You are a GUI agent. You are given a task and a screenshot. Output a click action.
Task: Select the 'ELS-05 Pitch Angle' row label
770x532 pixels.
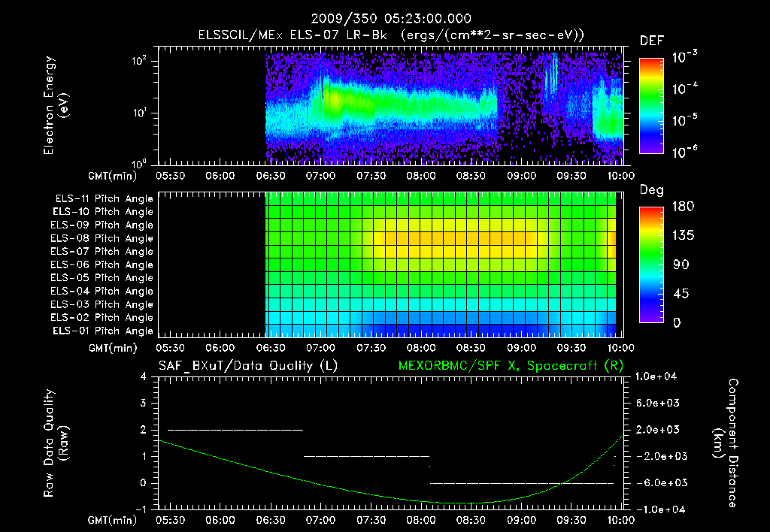(102, 278)
